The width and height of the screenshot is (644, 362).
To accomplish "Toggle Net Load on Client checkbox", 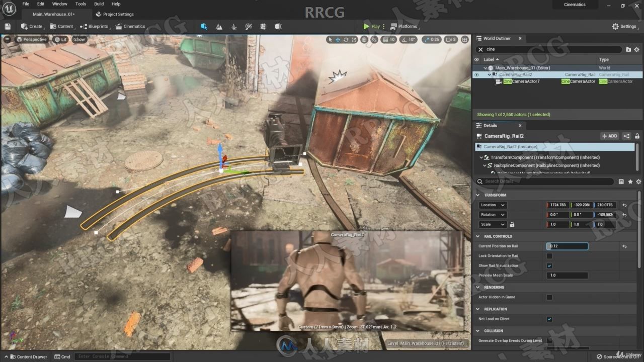I will click(549, 319).
